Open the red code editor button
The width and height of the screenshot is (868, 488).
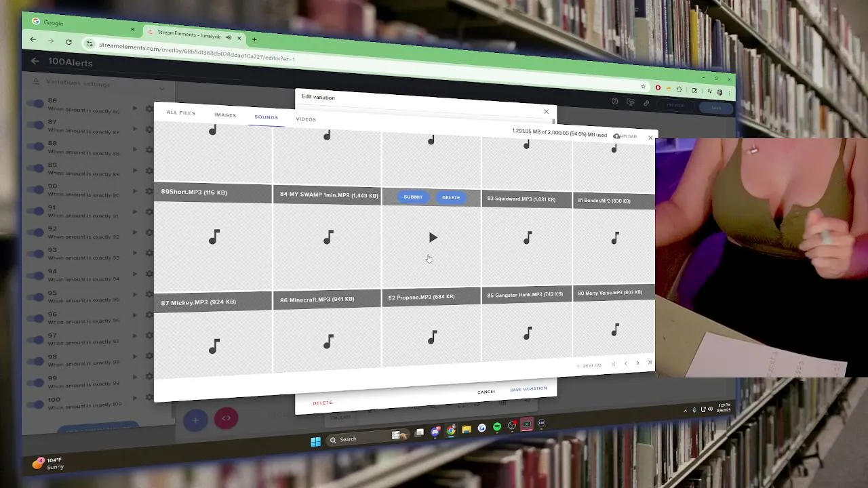pyautogui.click(x=226, y=418)
